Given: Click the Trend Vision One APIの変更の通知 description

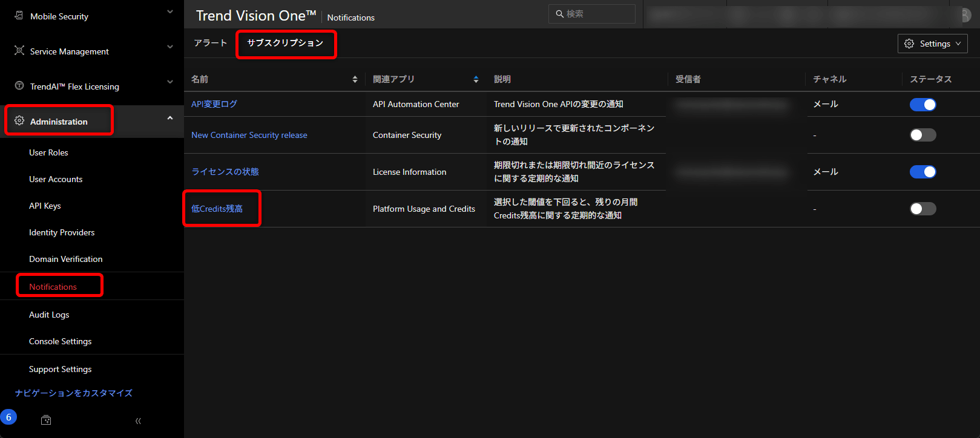Looking at the screenshot, I should tap(559, 104).
